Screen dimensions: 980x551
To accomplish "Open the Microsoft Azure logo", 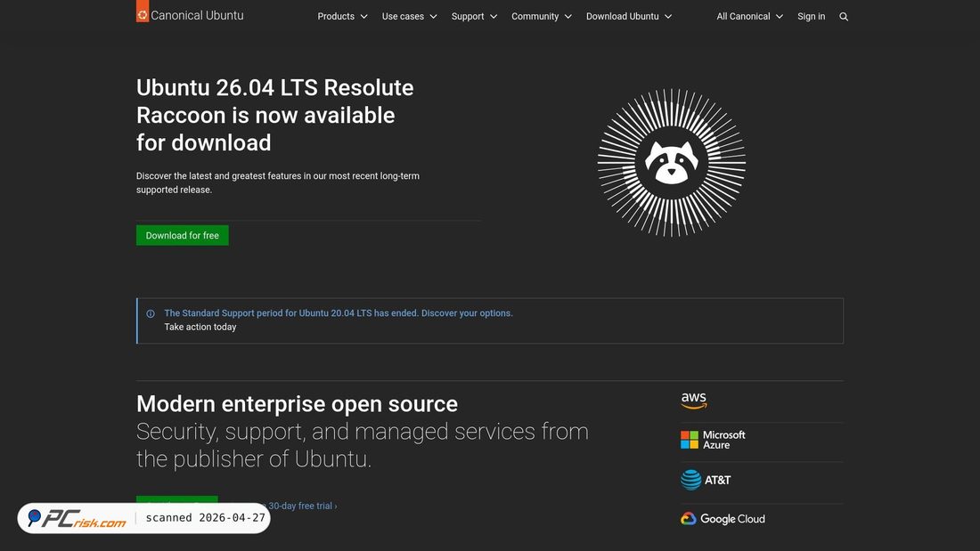I will point(713,440).
